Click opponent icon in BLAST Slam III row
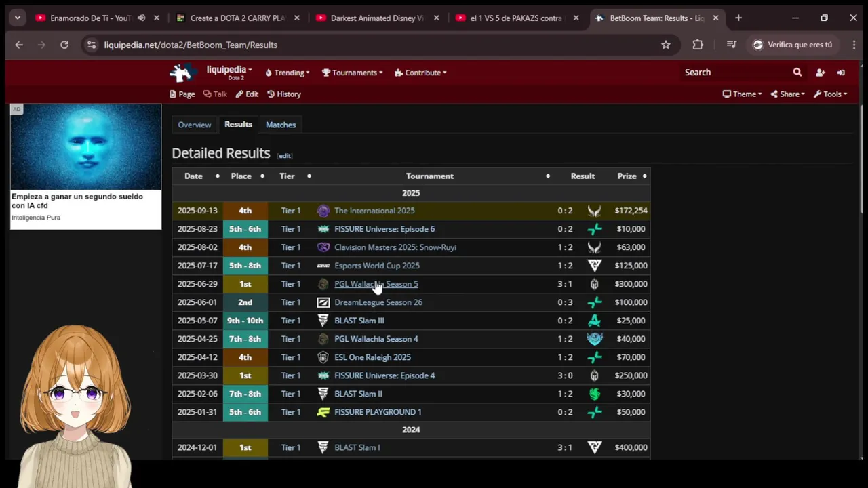The height and width of the screenshot is (488, 868). pyautogui.click(x=594, y=321)
